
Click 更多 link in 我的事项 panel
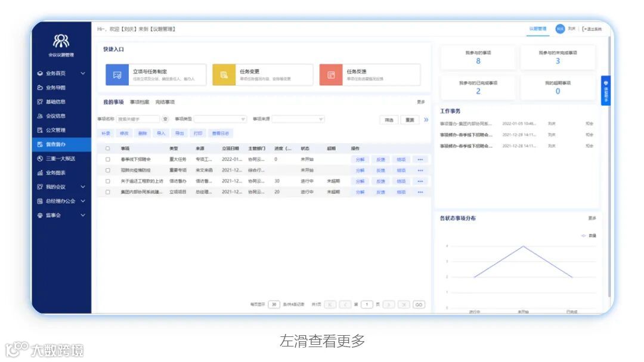click(421, 102)
